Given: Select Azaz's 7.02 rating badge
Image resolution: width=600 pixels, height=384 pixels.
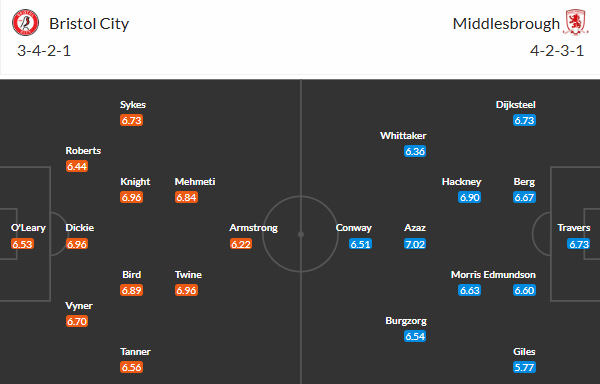Looking at the screenshot, I should (x=415, y=244).
